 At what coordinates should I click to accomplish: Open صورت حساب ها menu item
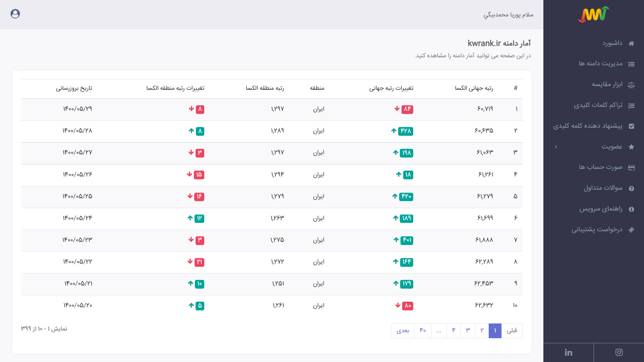point(600,167)
